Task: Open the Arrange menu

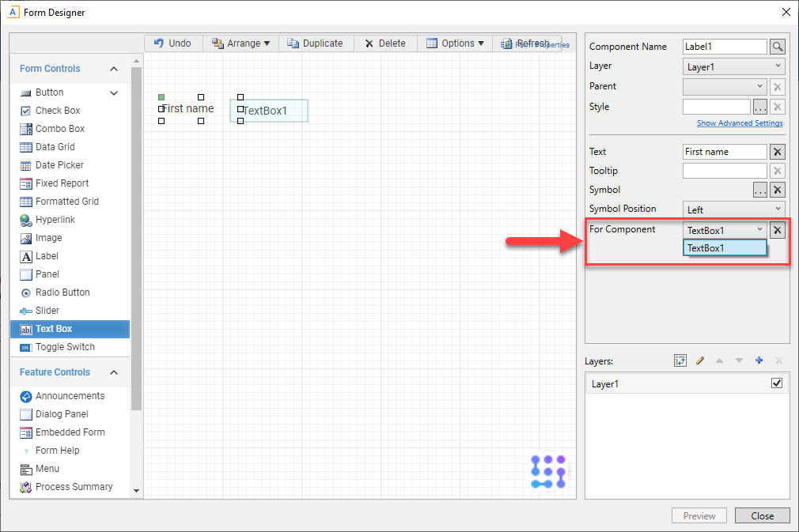Action: pyautogui.click(x=241, y=43)
